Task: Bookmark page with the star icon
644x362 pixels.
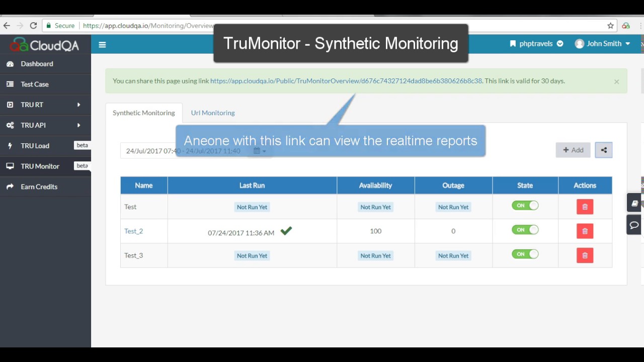Action: click(610, 26)
